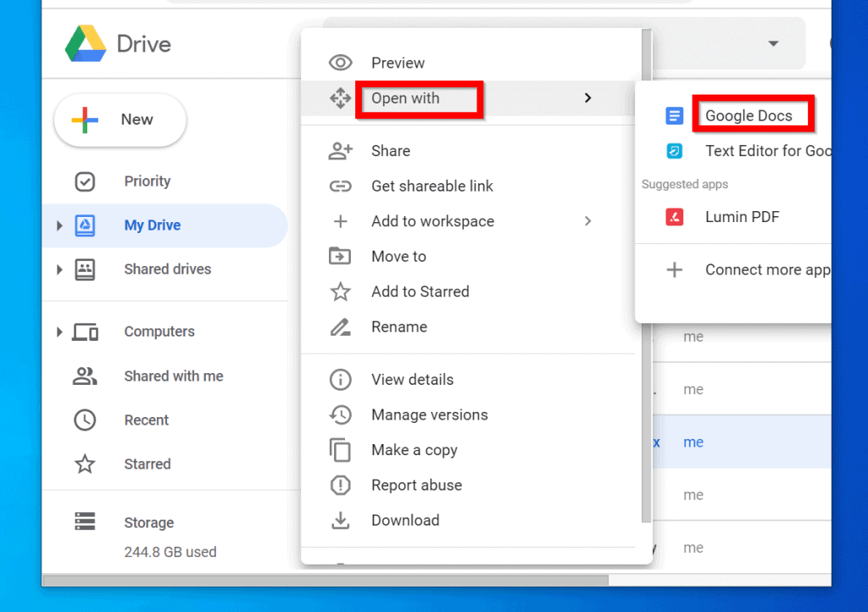Viewport: 868px width, 612px height.
Task: Open the Recent files view
Action: (x=165, y=420)
